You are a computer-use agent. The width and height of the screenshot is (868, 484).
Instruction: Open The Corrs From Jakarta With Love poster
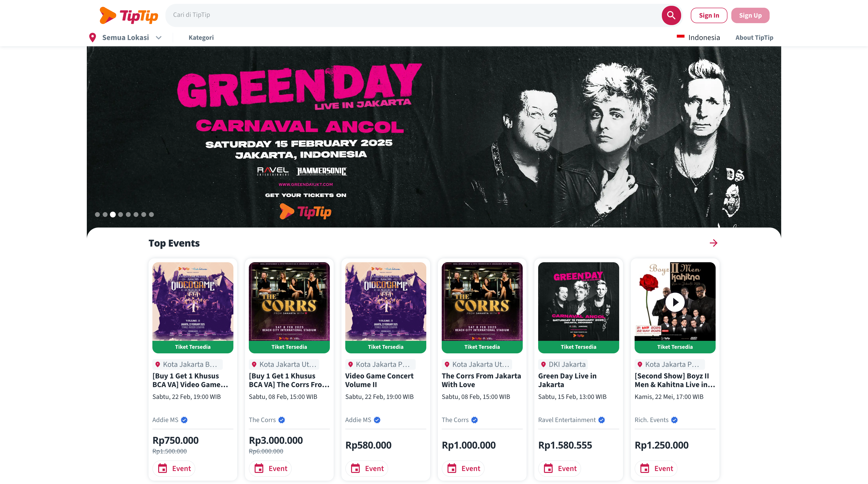482,302
